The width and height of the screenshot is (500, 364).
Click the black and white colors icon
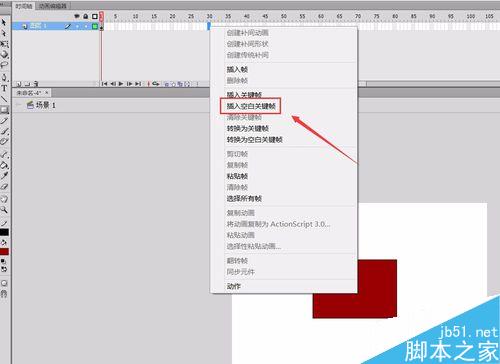(3, 261)
